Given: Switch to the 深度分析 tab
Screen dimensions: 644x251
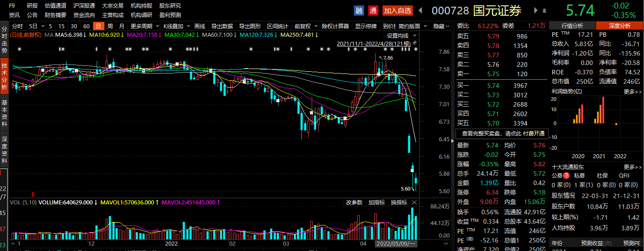Looking at the screenshot, I should [620, 26].
